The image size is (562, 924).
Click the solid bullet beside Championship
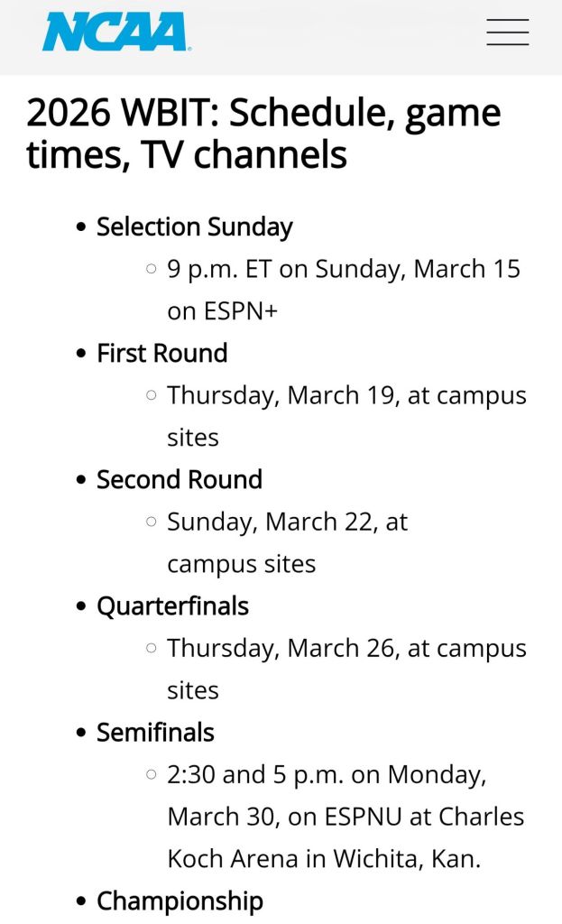(82, 901)
